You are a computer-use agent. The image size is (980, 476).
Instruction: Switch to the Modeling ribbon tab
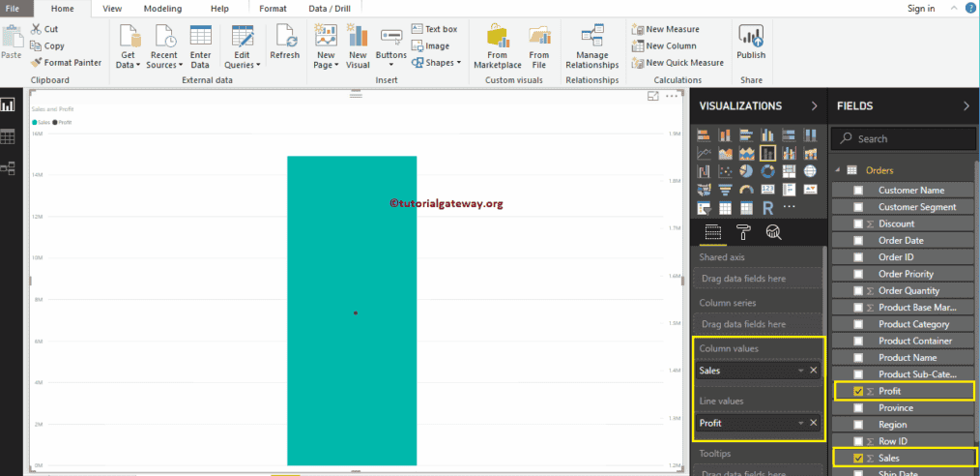[x=162, y=9]
